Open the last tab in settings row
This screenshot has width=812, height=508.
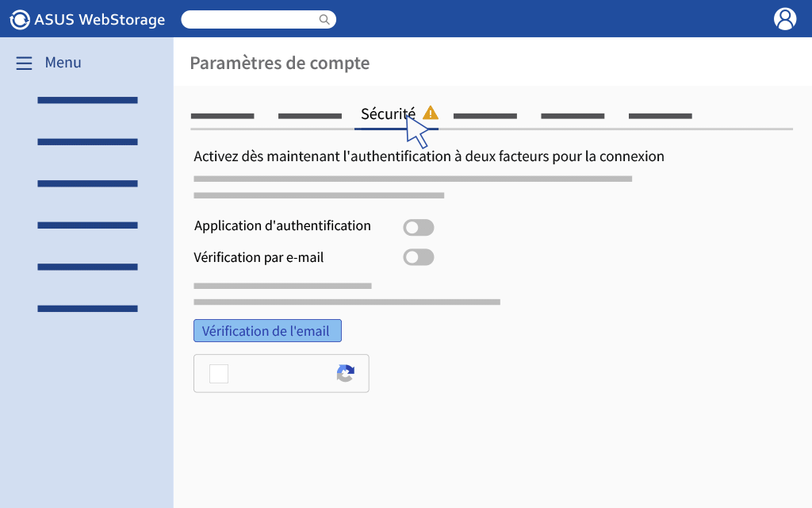(x=661, y=116)
